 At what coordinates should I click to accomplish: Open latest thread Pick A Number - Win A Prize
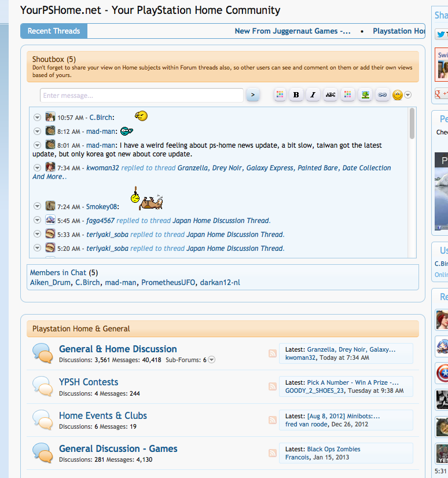pos(352,382)
